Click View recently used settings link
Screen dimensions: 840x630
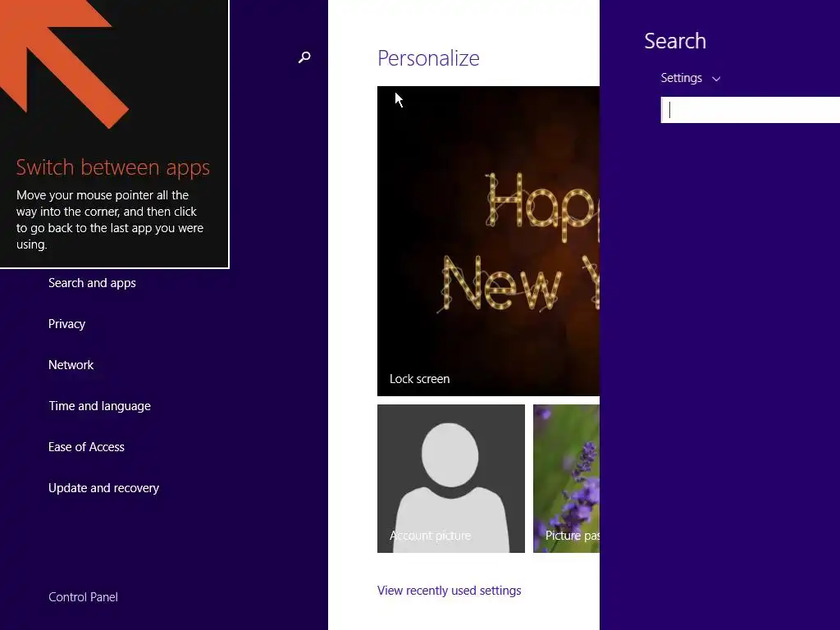pos(449,591)
